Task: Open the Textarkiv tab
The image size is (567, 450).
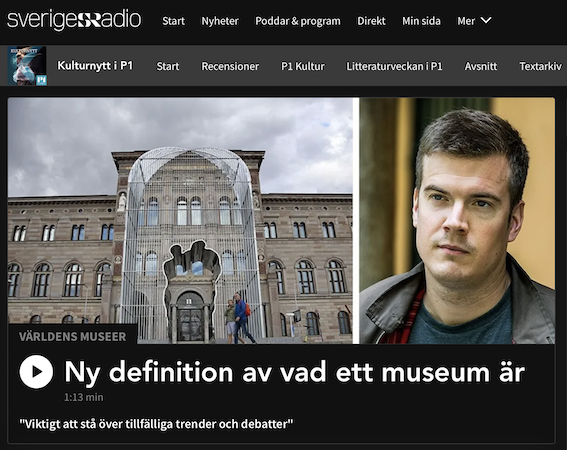Action: pos(541,66)
